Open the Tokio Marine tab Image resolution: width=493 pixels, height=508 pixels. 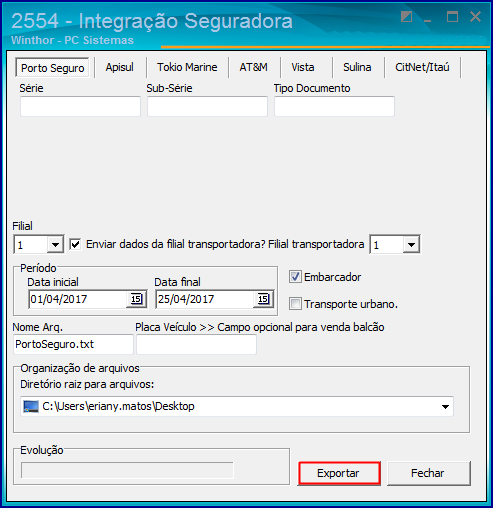(187, 67)
